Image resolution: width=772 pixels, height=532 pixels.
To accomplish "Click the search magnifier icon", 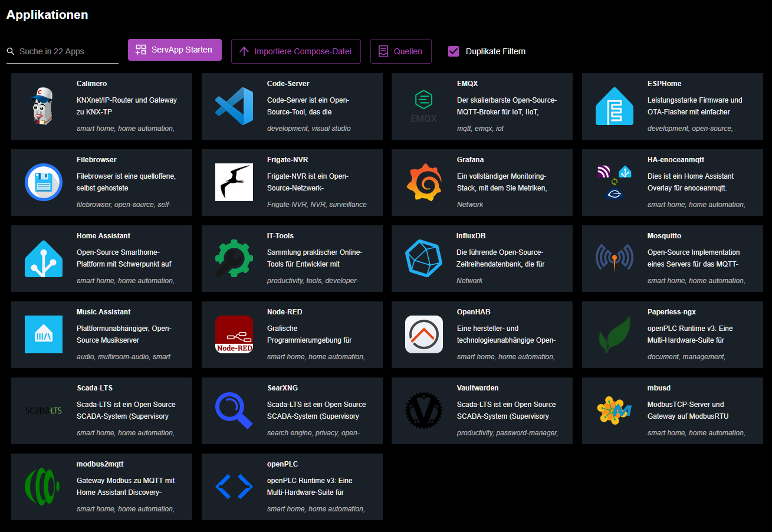I will [11, 52].
